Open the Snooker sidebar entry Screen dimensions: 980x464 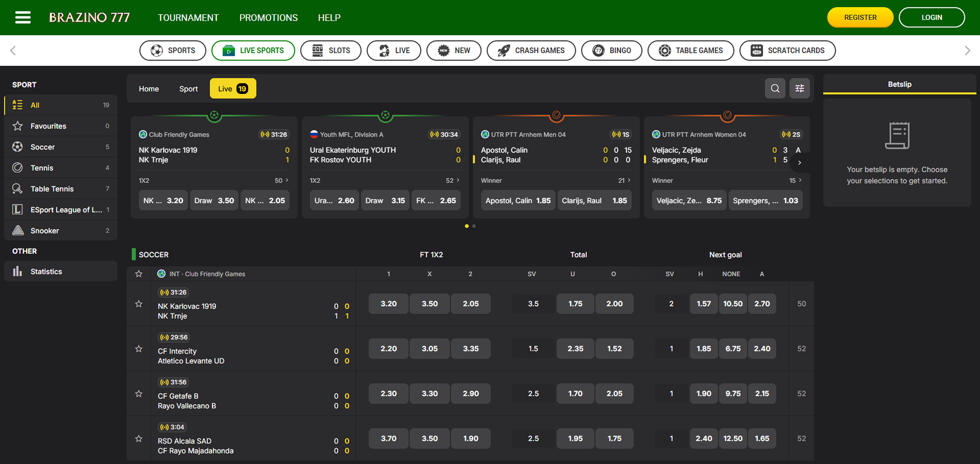(61, 230)
